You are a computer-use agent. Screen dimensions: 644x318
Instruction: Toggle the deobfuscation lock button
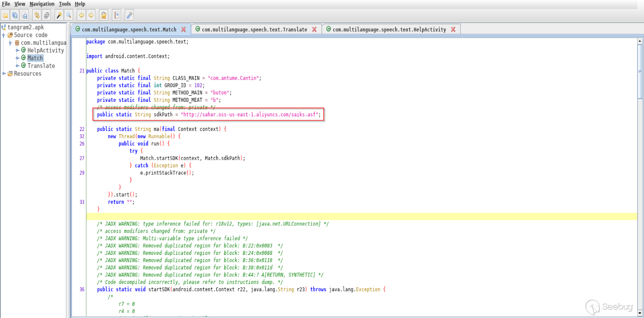(104, 15)
